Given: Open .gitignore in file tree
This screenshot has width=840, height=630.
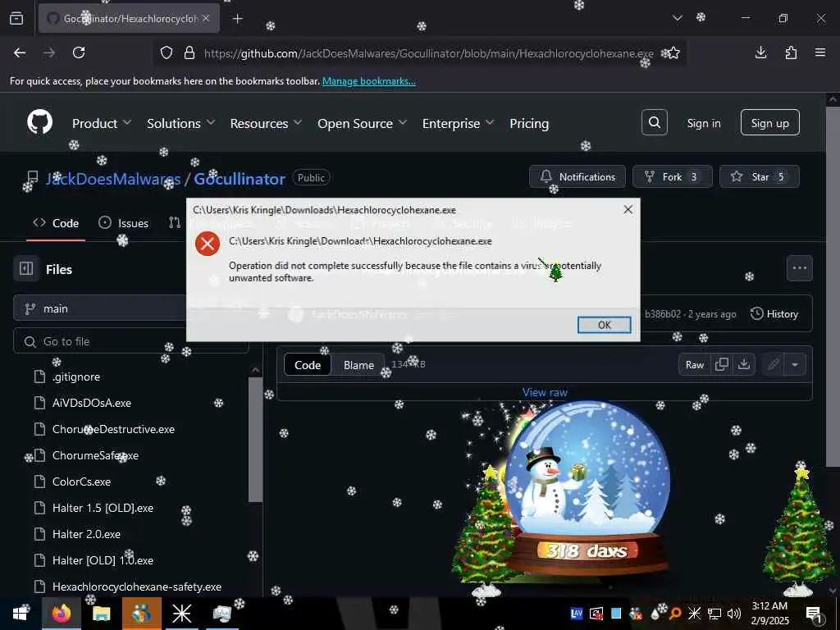Looking at the screenshot, I should pos(76,377).
